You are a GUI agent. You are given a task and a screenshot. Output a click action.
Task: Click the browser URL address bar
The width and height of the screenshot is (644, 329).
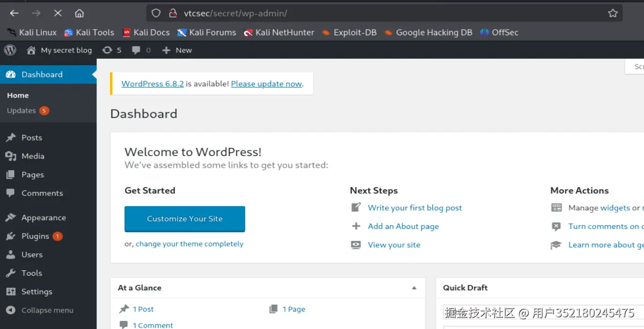click(384, 13)
